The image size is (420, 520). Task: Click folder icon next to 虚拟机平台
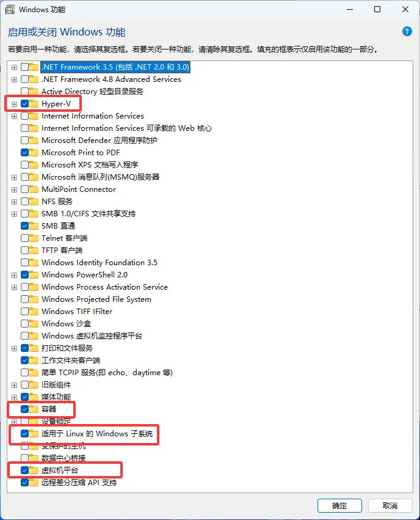point(34,470)
